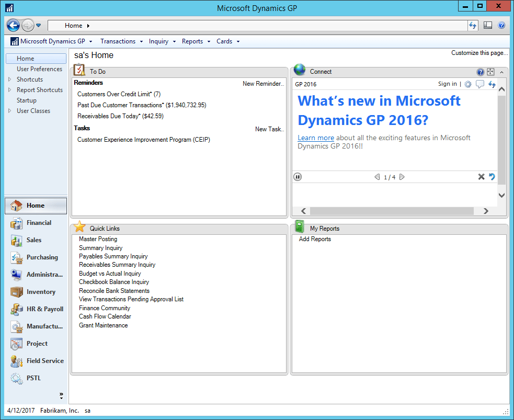Open the Purchasing module icon
This screenshot has height=420, width=514.
click(x=16, y=258)
